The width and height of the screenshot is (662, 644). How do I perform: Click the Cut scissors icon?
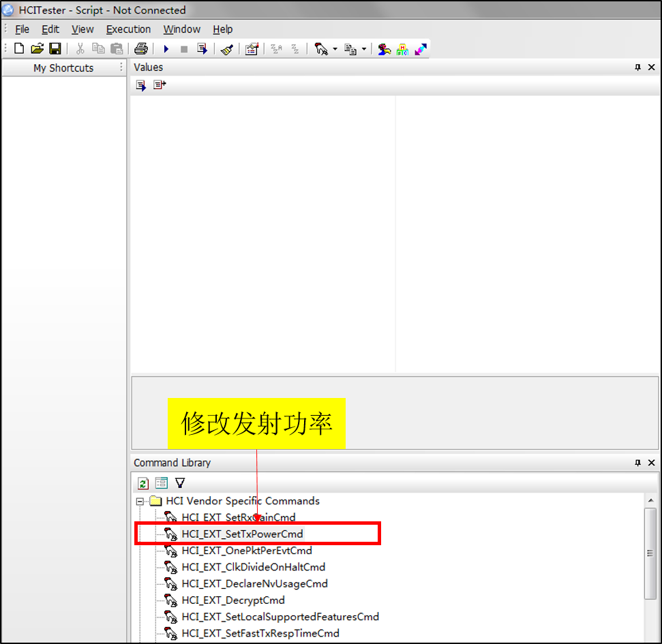click(x=80, y=49)
